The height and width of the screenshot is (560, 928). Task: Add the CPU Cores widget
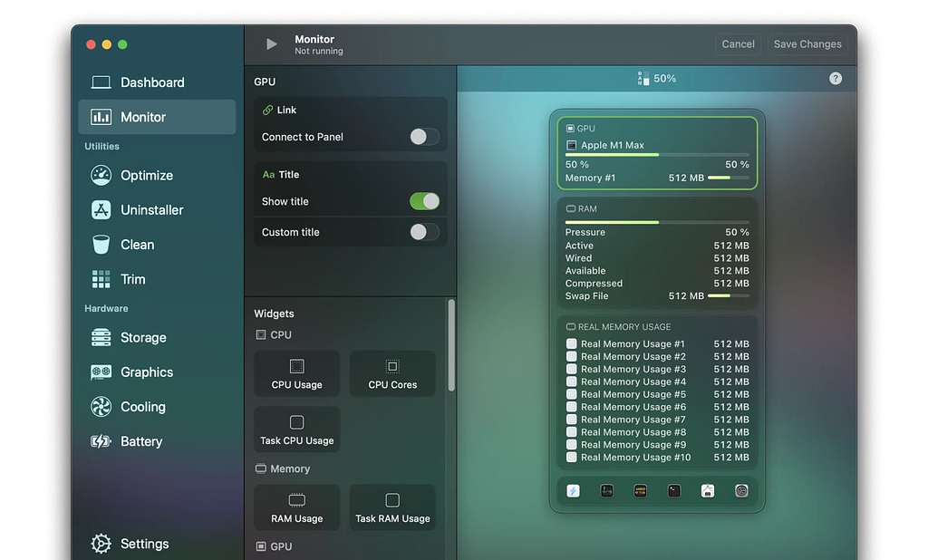392,373
